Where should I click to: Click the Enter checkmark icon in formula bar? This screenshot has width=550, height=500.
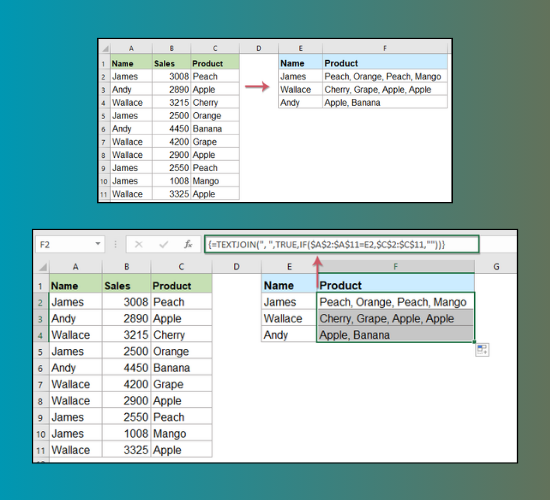[163, 244]
